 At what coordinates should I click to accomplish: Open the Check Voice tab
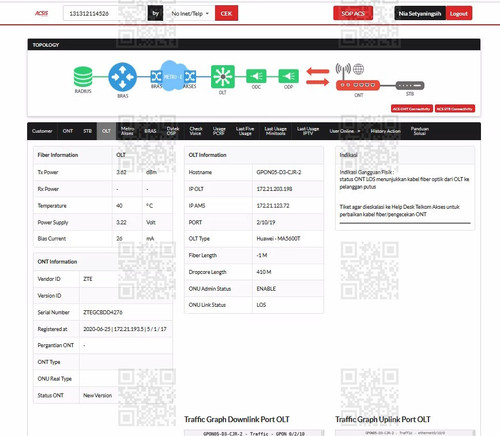[196, 131]
